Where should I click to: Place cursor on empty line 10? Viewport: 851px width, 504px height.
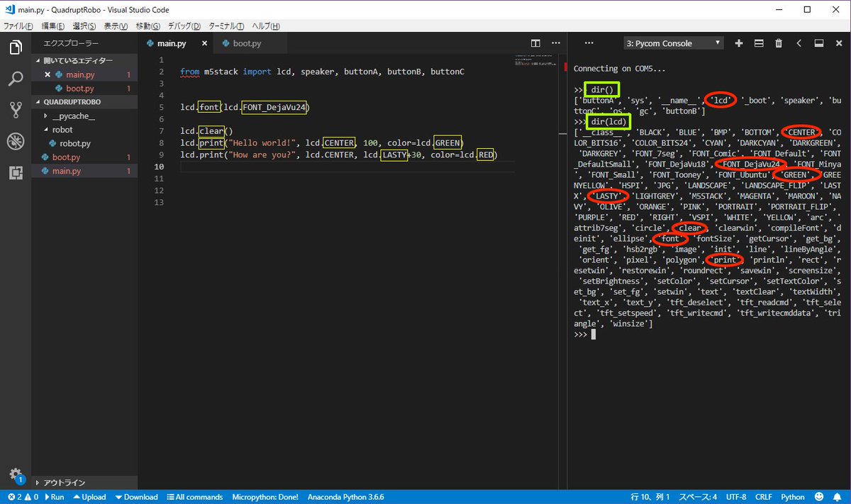(347, 167)
